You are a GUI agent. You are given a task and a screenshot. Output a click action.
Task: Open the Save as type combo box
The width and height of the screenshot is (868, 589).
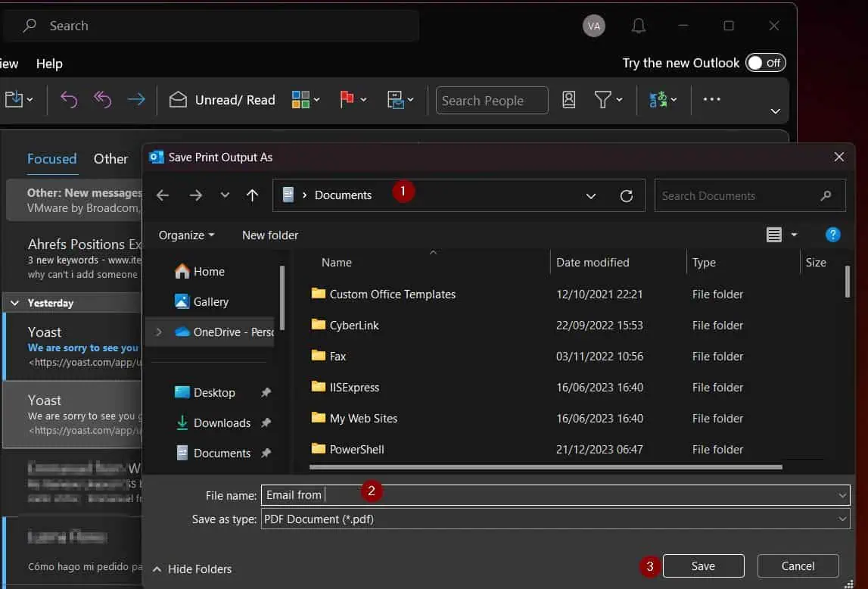coord(555,519)
